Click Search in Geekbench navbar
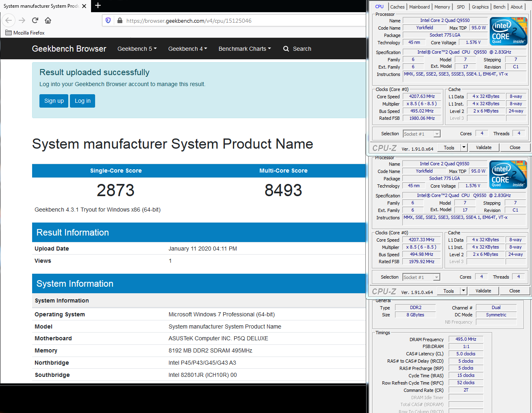Image resolution: width=532 pixels, height=413 pixels. tap(302, 49)
